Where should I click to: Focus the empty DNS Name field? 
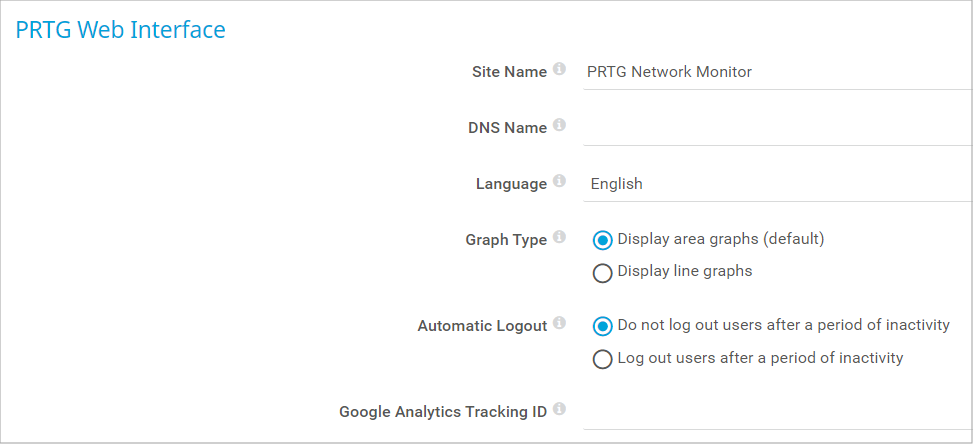[x=776, y=128]
